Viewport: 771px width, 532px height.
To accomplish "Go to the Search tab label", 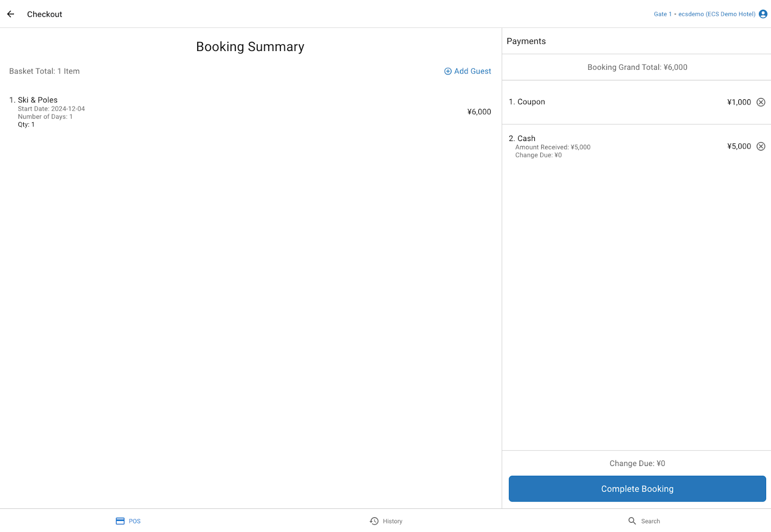I will pos(651,521).
